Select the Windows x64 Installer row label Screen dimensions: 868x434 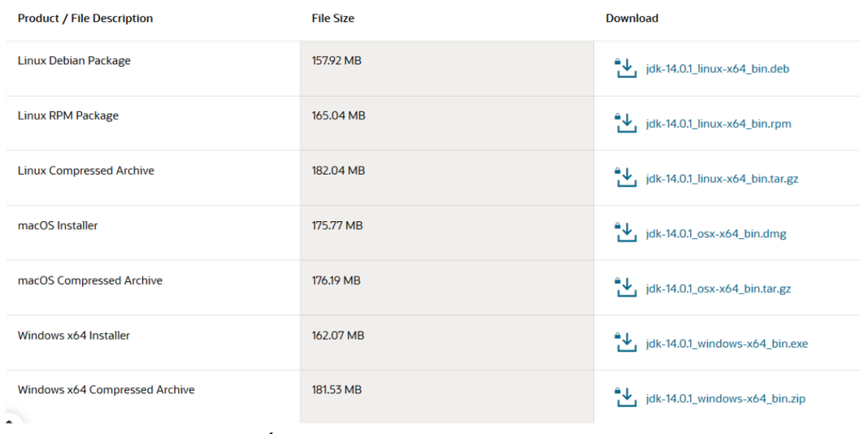74,336
